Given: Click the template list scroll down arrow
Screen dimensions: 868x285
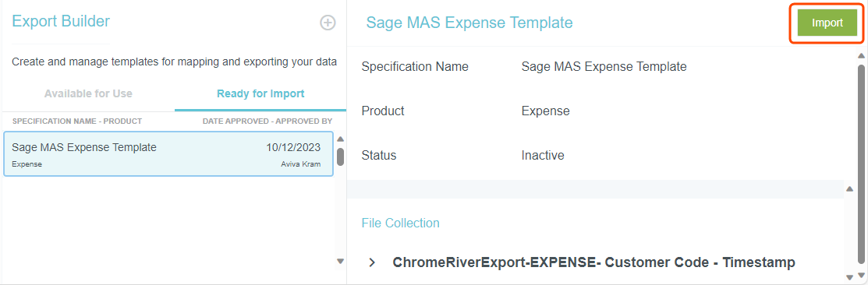Looking at the screenshot, I should [341, 262].
